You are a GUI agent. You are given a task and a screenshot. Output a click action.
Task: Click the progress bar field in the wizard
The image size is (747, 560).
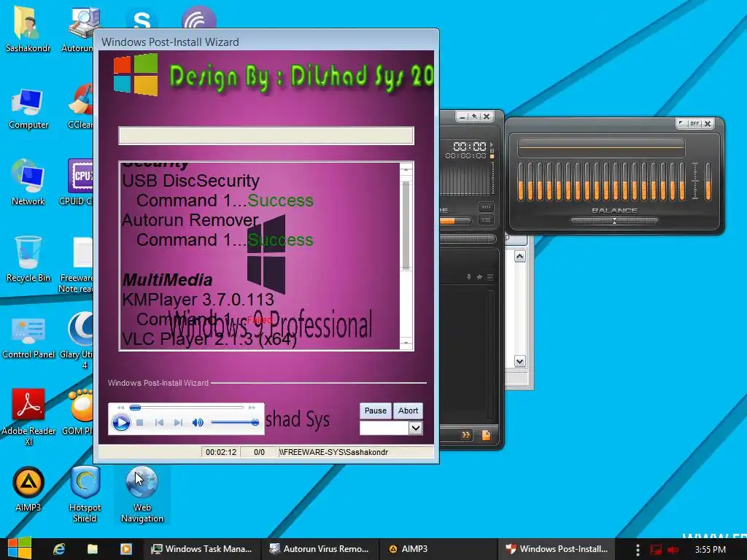266,135
